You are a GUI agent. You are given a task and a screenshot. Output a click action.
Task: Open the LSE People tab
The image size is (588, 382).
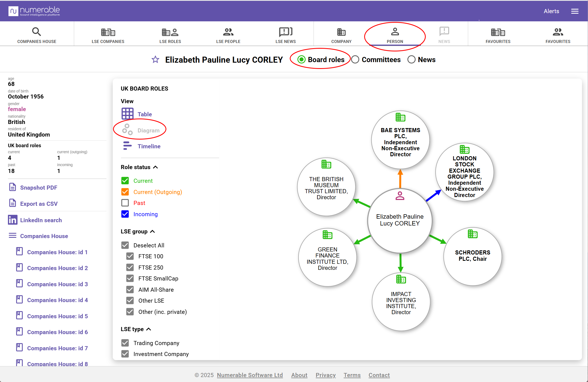228,35
